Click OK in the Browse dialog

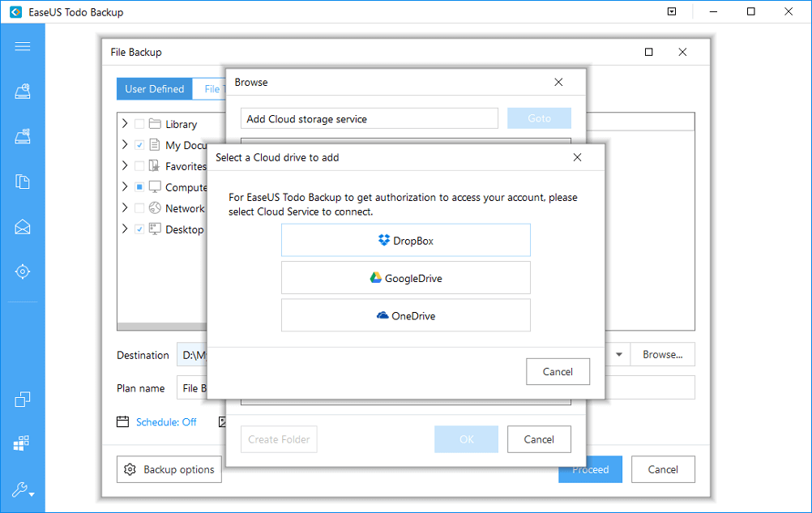(467, 439)
